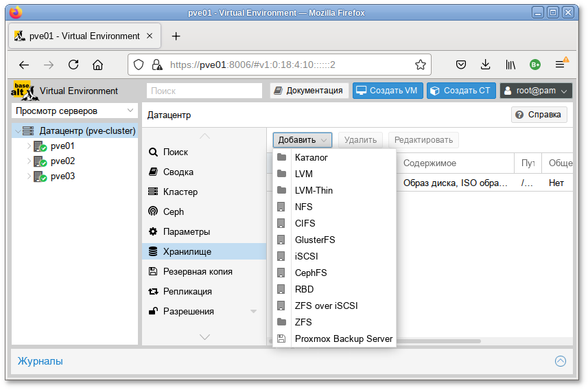Open Резервная копия menu item

pos(204,271)
